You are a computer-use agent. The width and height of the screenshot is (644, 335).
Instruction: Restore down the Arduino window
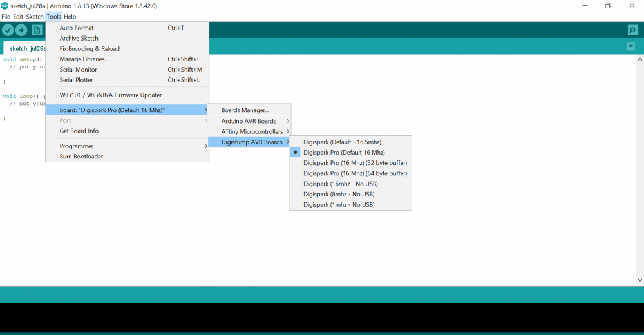coord(609,6)
